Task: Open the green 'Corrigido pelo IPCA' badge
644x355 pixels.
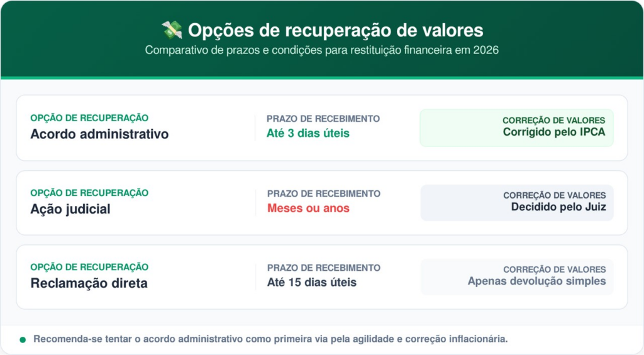Action: pos(516,128)
